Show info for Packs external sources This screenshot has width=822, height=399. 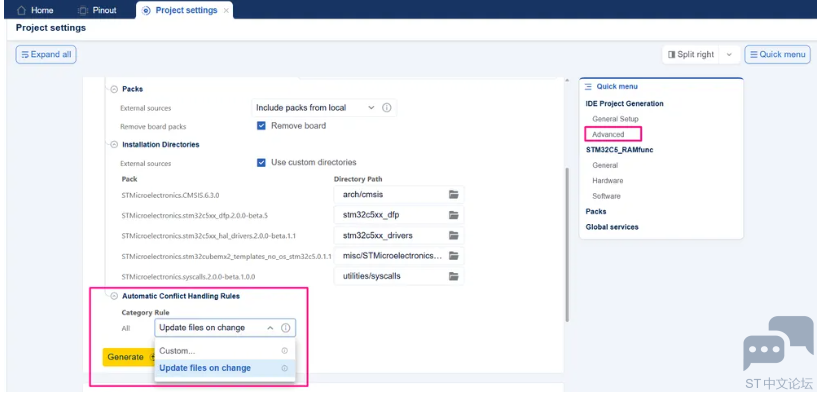386,107
